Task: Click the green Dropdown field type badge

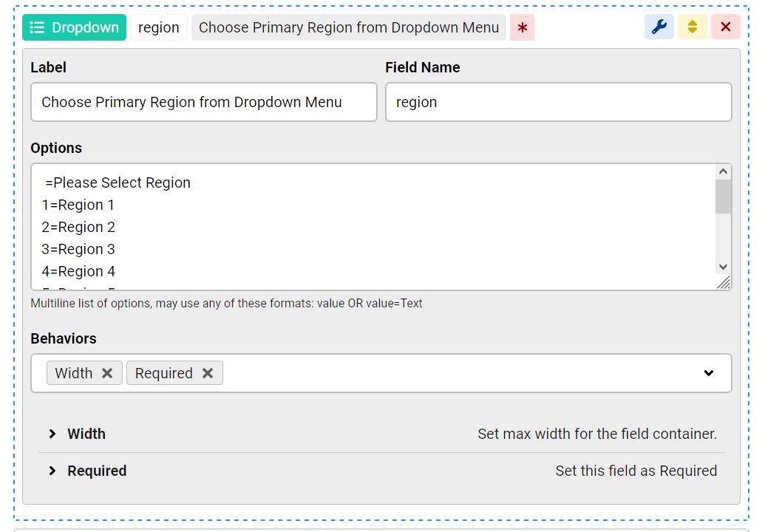Action: (74, 27)
